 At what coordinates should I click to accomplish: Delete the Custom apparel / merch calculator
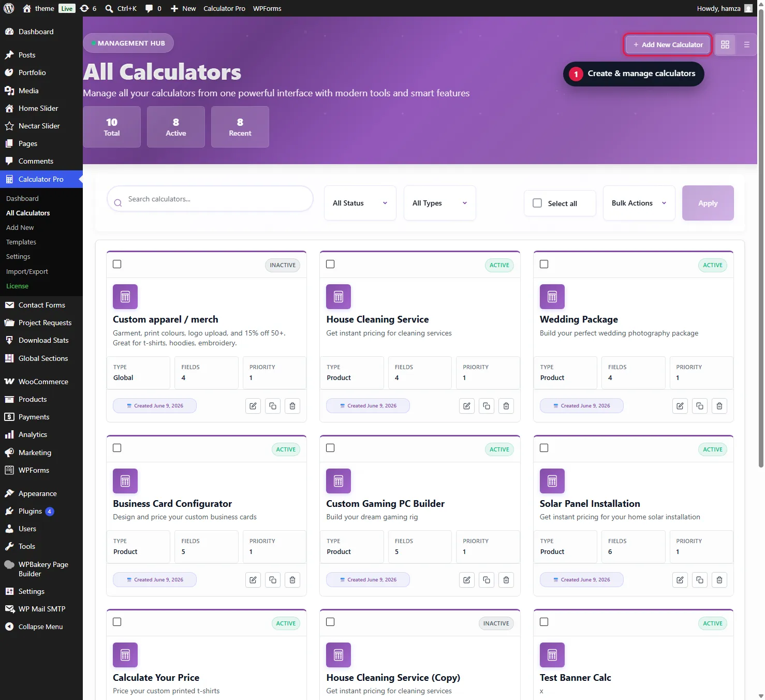(292, 406)
